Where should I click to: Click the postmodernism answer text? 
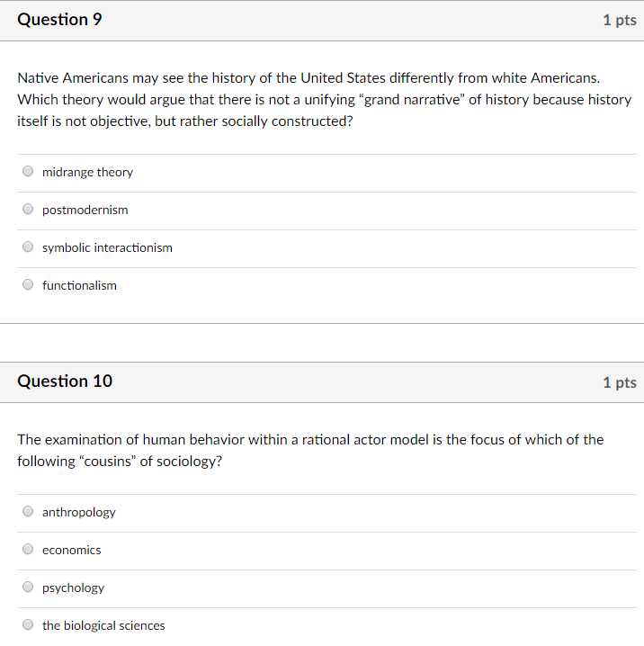click(x=85, y=211)
